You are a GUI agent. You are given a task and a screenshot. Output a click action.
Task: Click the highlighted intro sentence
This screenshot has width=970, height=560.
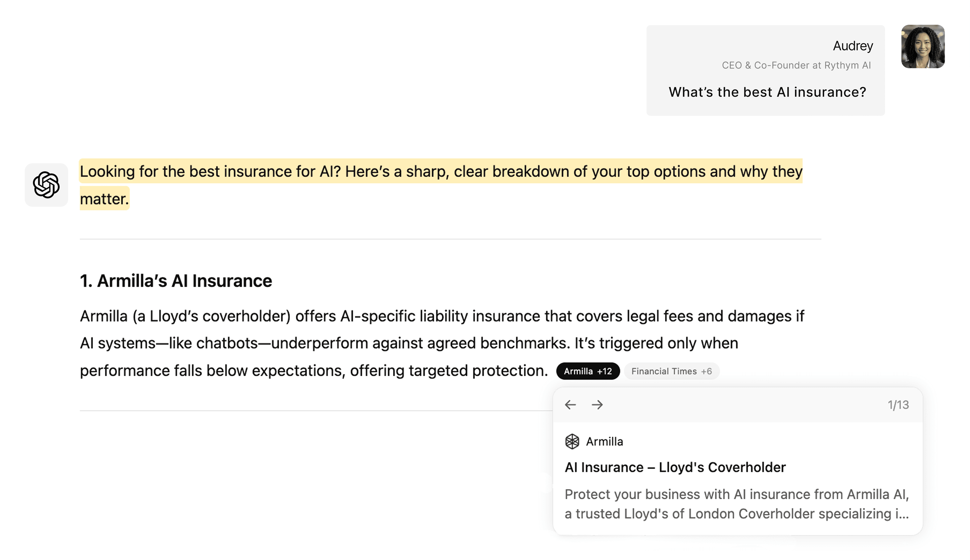pos(441,172)
